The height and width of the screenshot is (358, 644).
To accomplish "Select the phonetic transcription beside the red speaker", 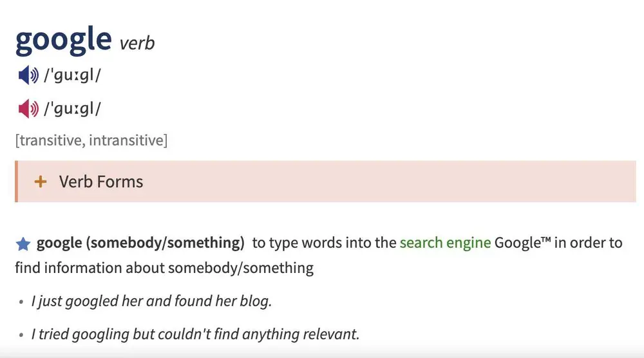I will coord(72,109).
